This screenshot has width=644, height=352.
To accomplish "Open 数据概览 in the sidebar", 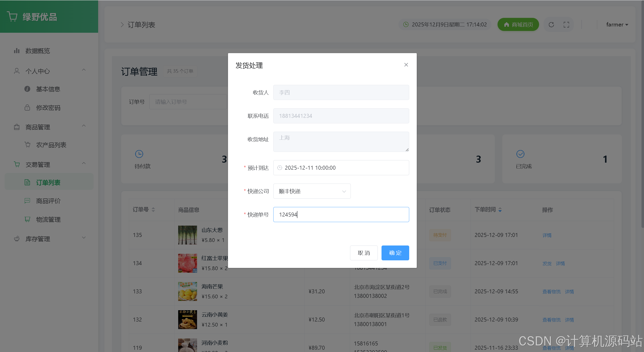I will pyautogui.click(x=38, y=51).
